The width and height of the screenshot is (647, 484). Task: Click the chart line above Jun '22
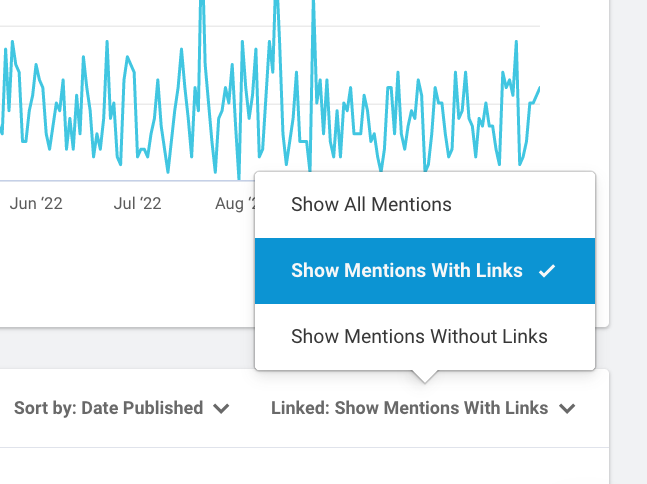[37, 68]
